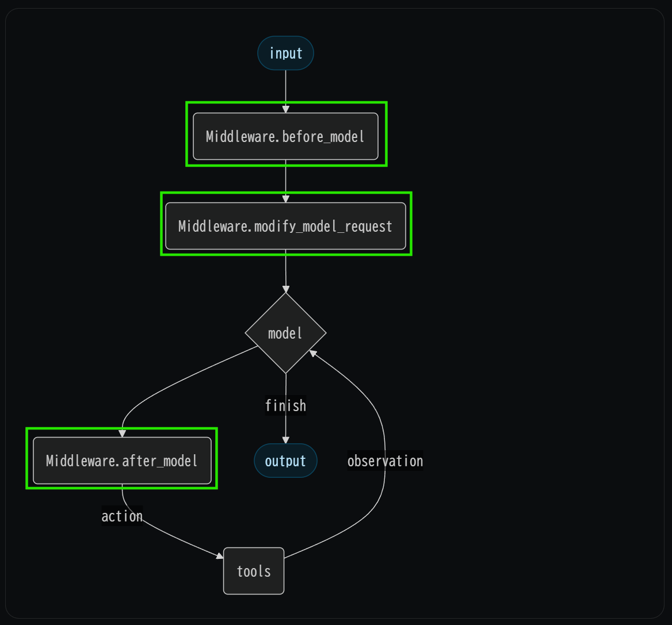Click the observation edge label

(x=385, y=460)
